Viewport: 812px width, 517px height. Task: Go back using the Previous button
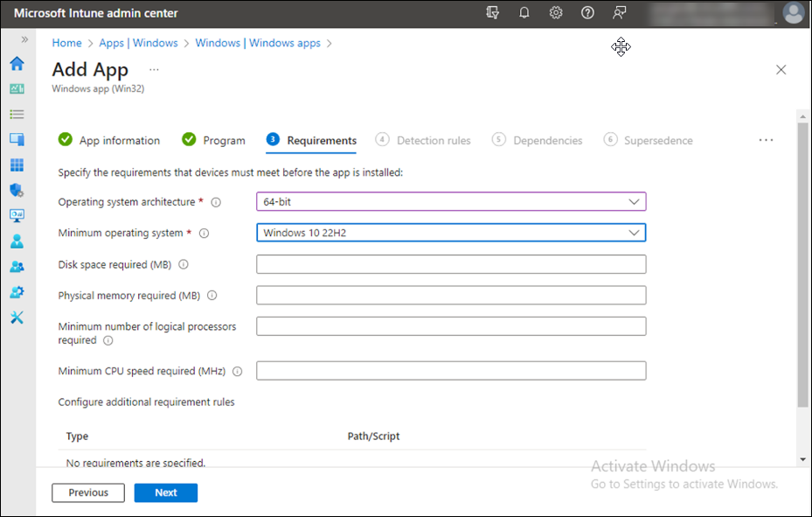(x=87, y=493)
